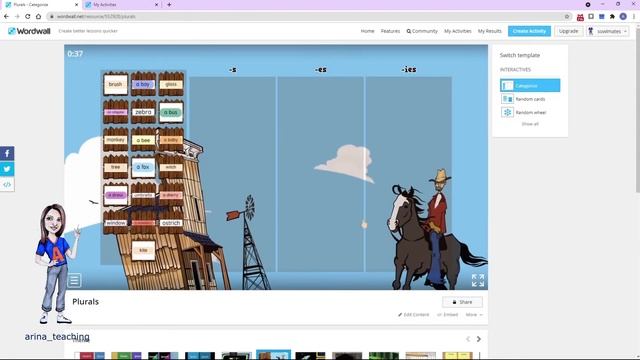640x360 pixels.
Task: Reload the page
Action: click(x=27, y=16)
